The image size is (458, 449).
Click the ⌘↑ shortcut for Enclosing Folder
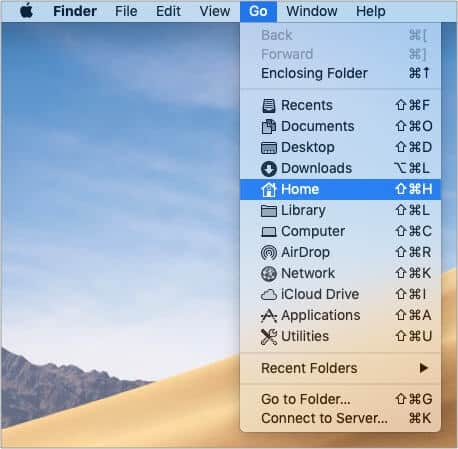tap(420, 73)
